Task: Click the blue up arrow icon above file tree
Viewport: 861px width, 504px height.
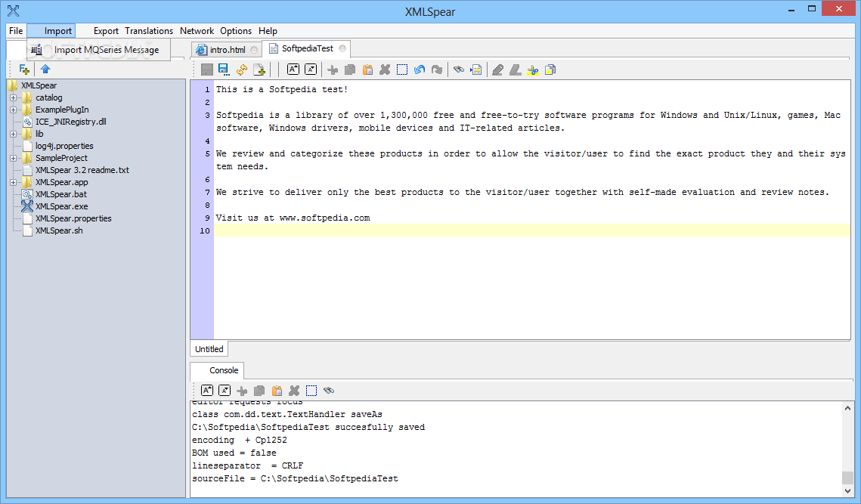Action: click(45, 70)
